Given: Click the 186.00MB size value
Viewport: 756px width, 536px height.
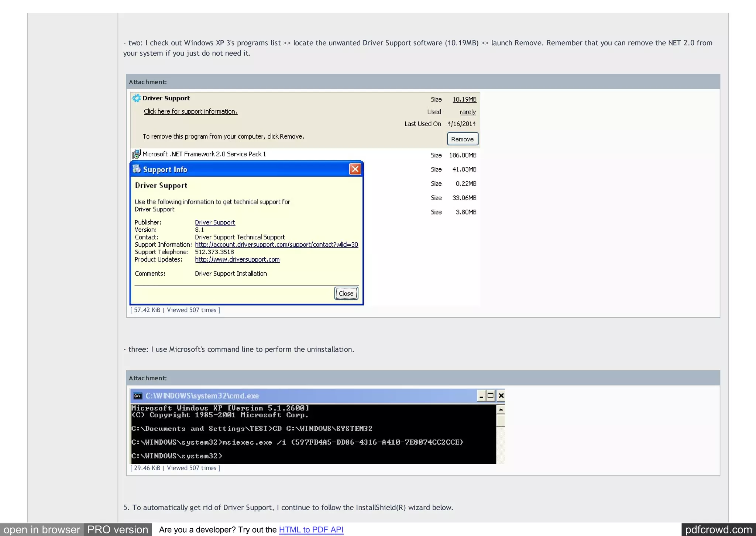Looking at the screenshot, I should 463,155.
